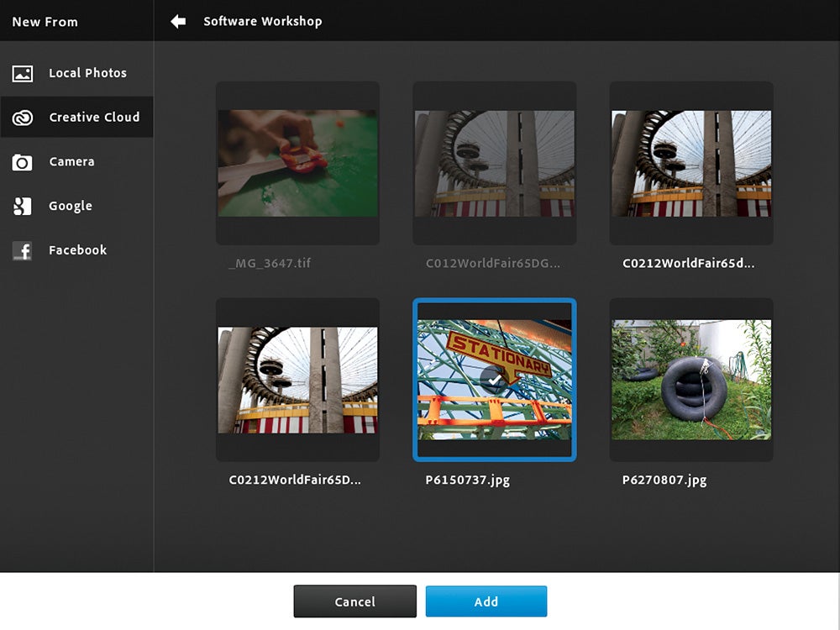The width and height of the screenshot is (840, 630).
Task: Click the Facebook icon in sidebar
Action: (x=23, y=250)
